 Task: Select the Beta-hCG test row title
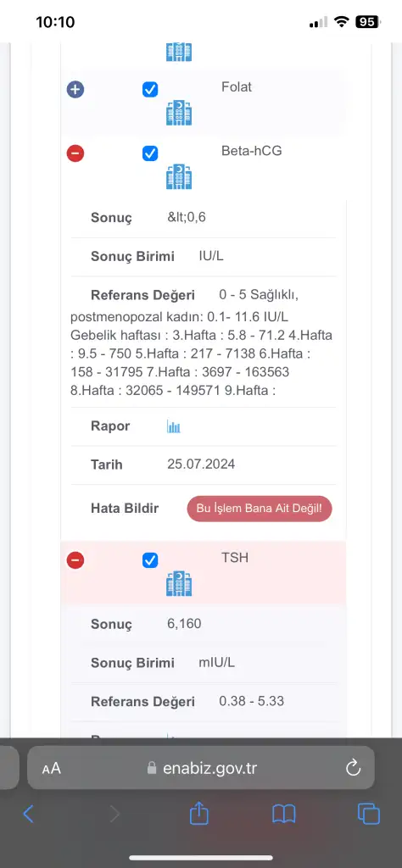(251, 150)
